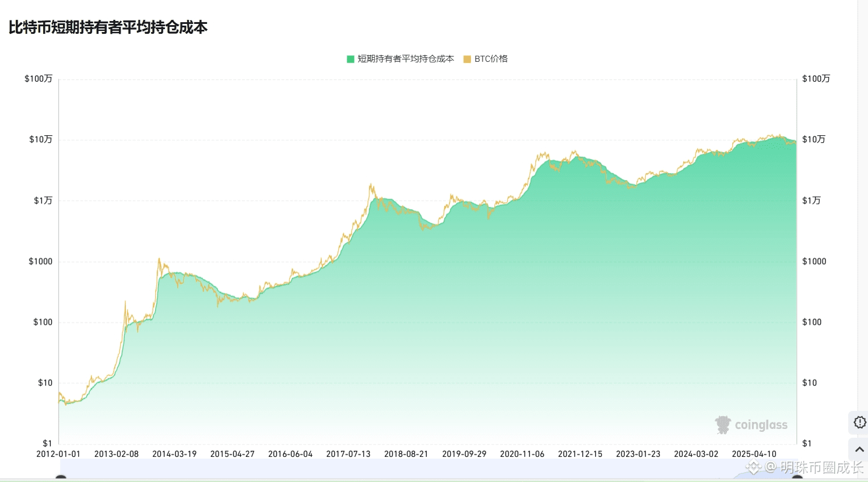Click the 2014-03-19 date axis label
868x482 pixels.
pos(174,454)
